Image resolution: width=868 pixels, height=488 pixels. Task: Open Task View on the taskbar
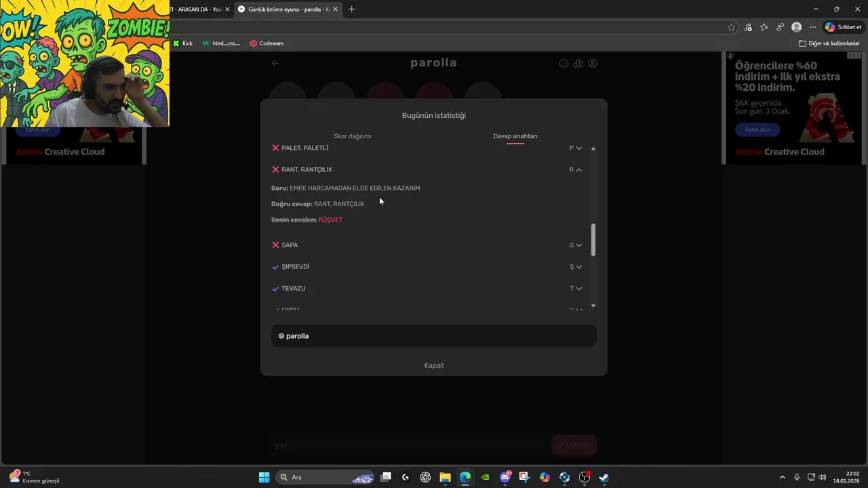point(386,477)
